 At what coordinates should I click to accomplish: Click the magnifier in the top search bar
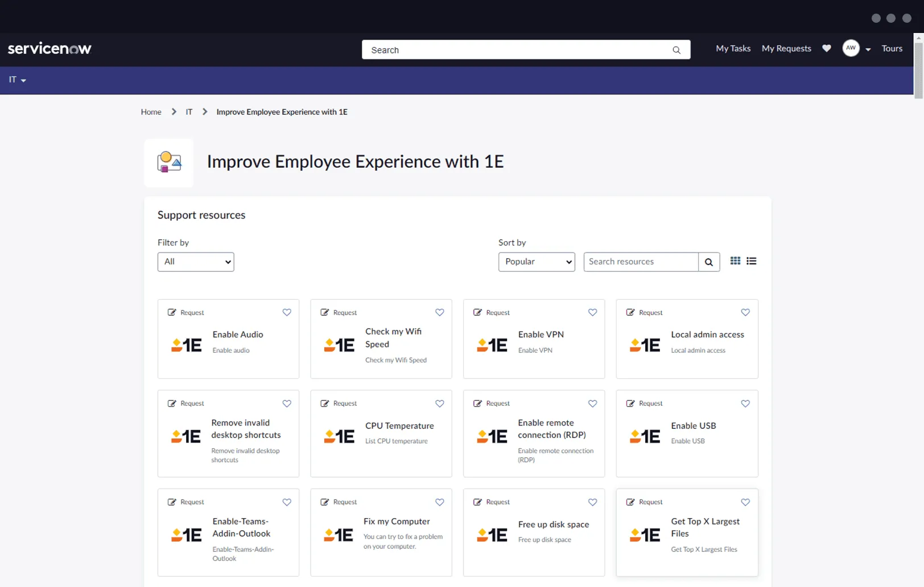tap(676, 50)
